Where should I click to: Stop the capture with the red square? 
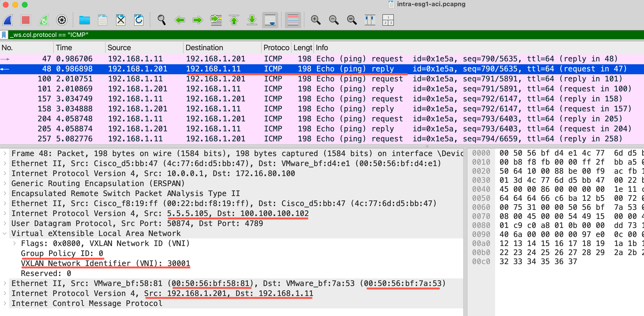pos(26,20)
